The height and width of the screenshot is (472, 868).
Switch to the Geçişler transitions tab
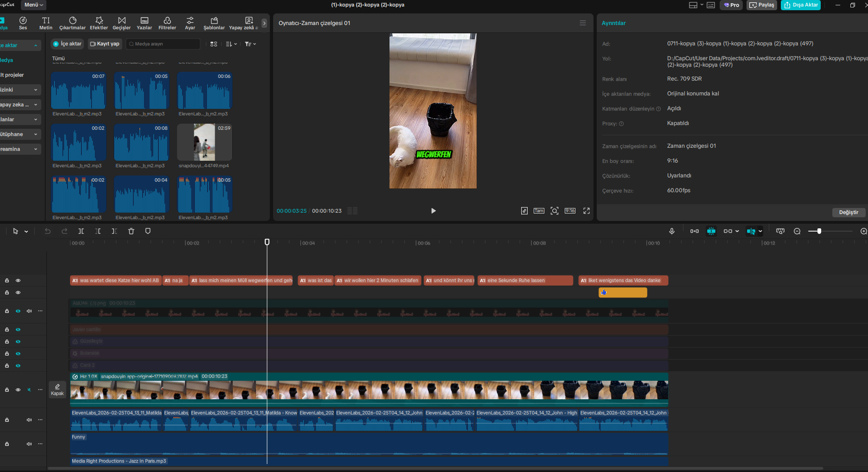(121, 23)
